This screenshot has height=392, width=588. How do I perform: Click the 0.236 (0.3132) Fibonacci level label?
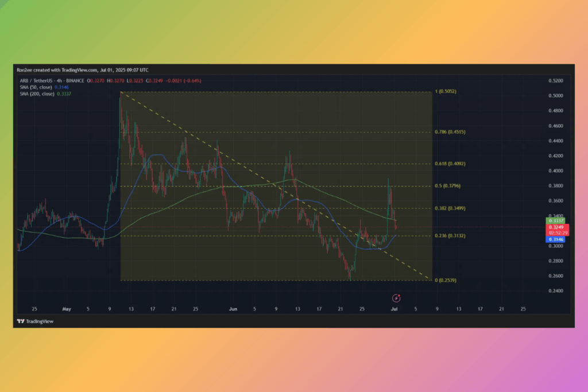point(449,236)
